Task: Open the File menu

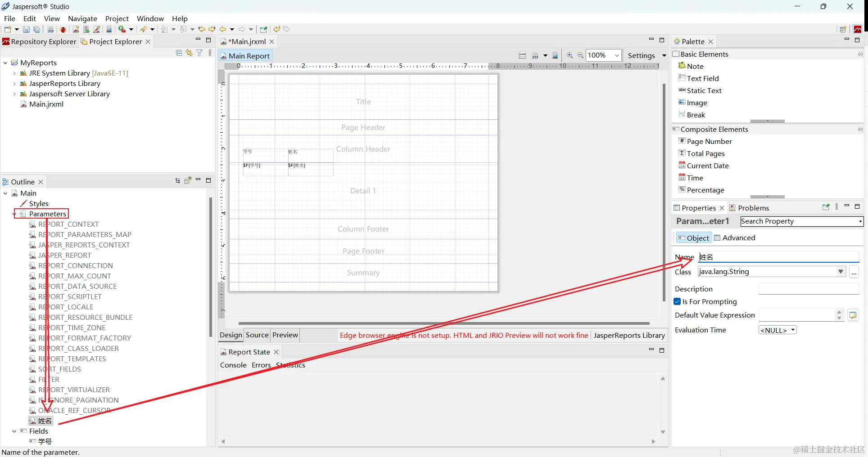Action: click(9, 18)
